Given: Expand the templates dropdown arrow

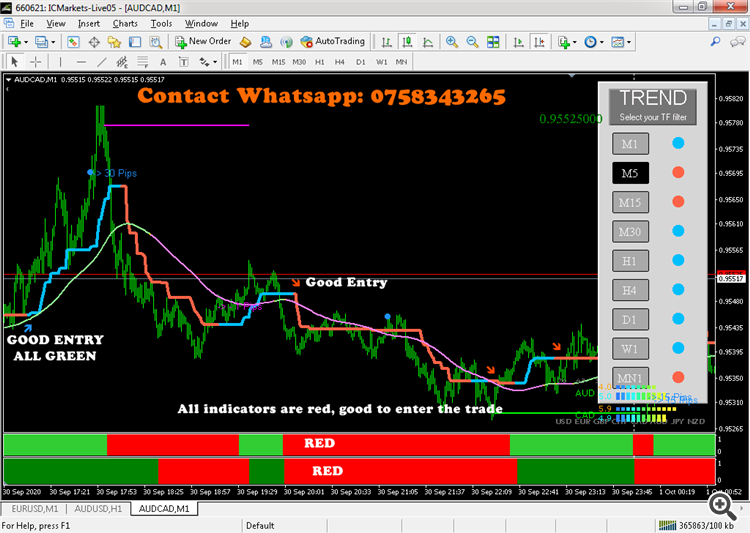Looking at the screenshot, I should click(x=629, y=42).
